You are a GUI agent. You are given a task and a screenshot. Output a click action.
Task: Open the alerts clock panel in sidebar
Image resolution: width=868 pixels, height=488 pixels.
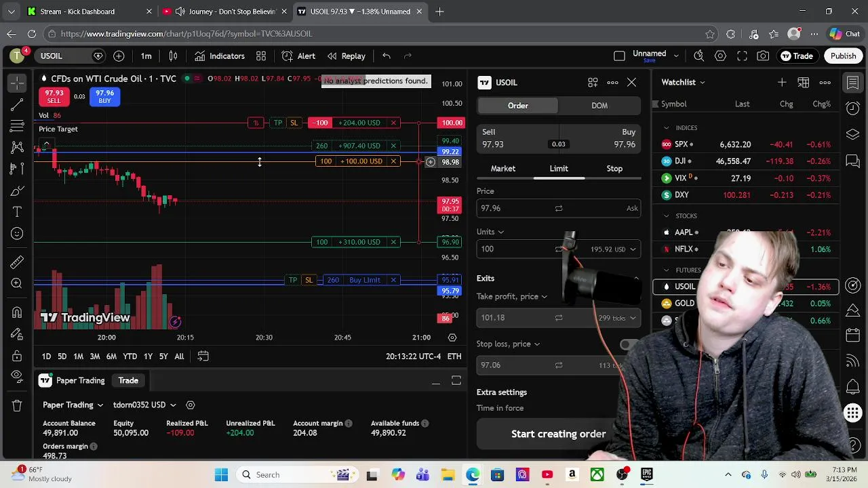853,108
